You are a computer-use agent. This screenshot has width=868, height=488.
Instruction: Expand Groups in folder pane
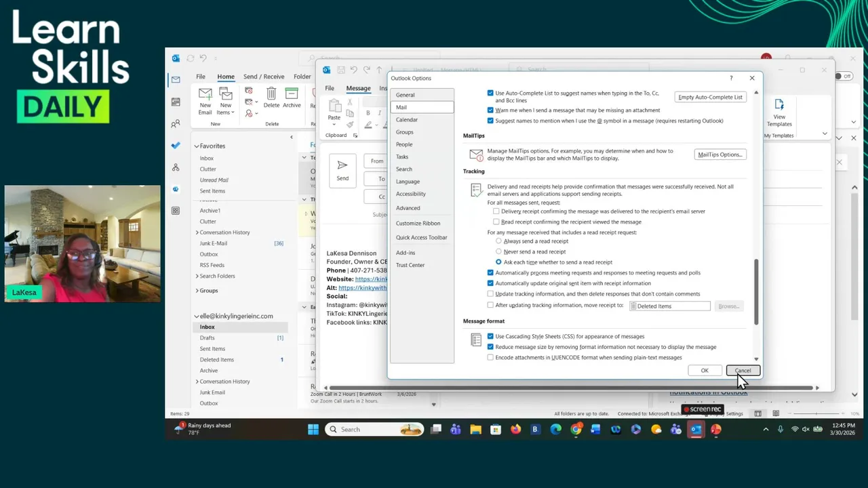click(x=197, y=291)
